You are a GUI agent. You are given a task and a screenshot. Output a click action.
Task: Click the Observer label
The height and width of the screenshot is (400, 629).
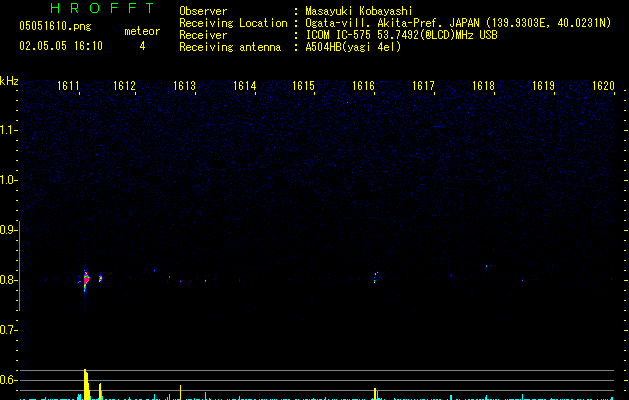tap(203, 11)
